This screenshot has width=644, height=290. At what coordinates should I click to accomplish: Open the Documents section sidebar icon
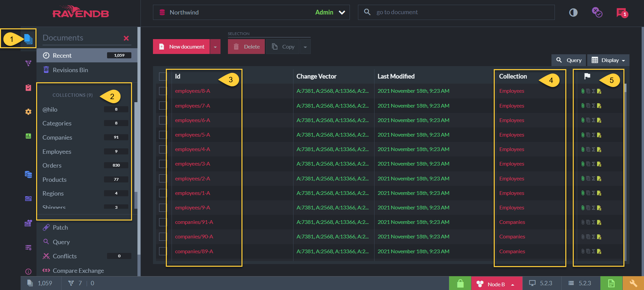pyautogui.click(x=28, y=39)
